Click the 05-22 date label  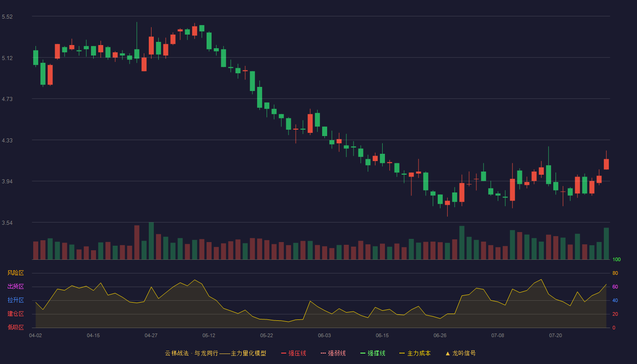[x=267, y=335]
